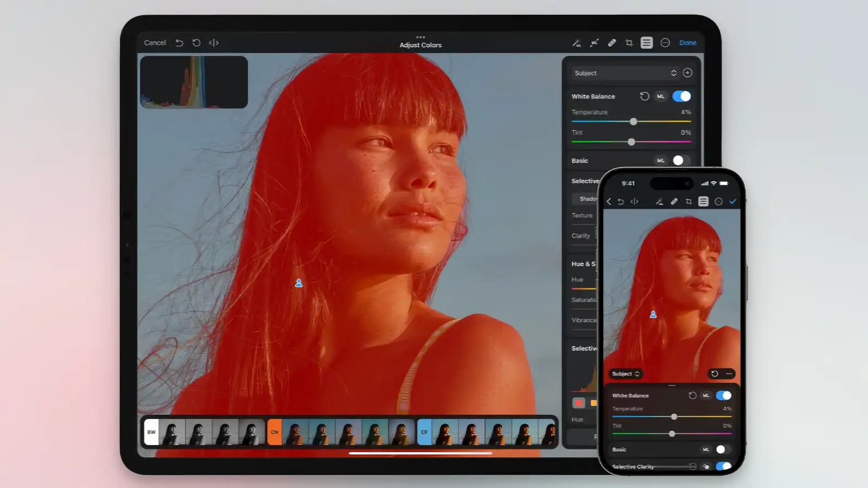Image resolution: width=868 pixels, height=488 pixels.
Task: Open the Subject dropdown on the iPhone screen
Action: tap(624, 374)
